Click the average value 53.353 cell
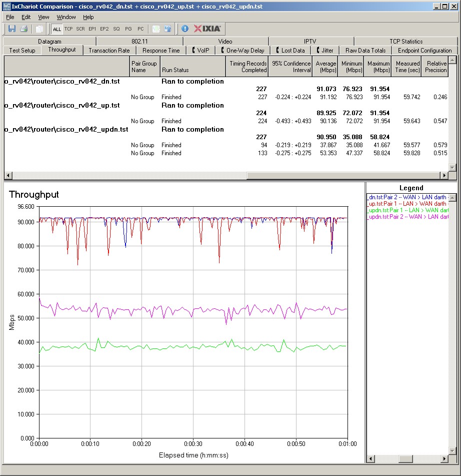Screen dimensions: 461x476 328,153
